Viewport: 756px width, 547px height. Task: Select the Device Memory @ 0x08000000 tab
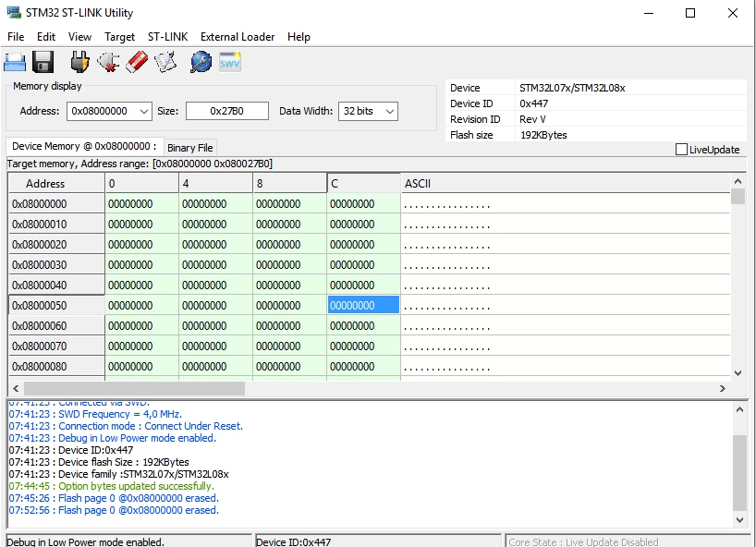coord(84,146)
